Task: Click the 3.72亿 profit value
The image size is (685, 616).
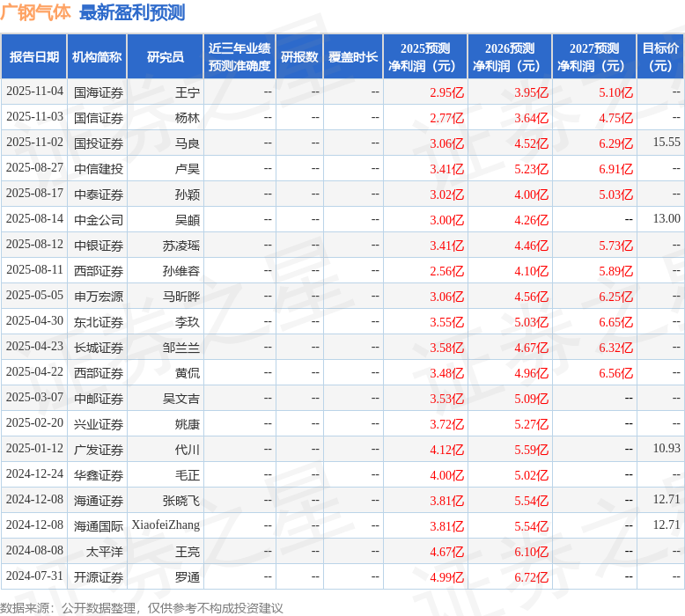Action: click(x=447, y=424)
